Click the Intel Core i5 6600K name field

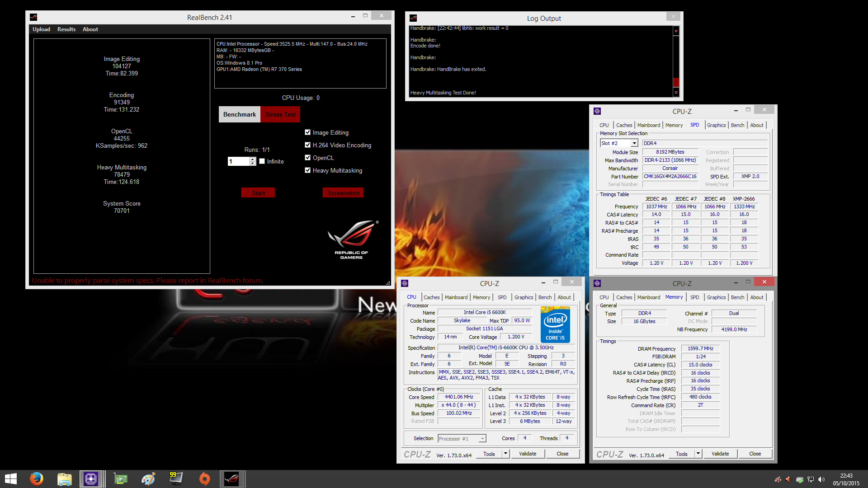485,312
